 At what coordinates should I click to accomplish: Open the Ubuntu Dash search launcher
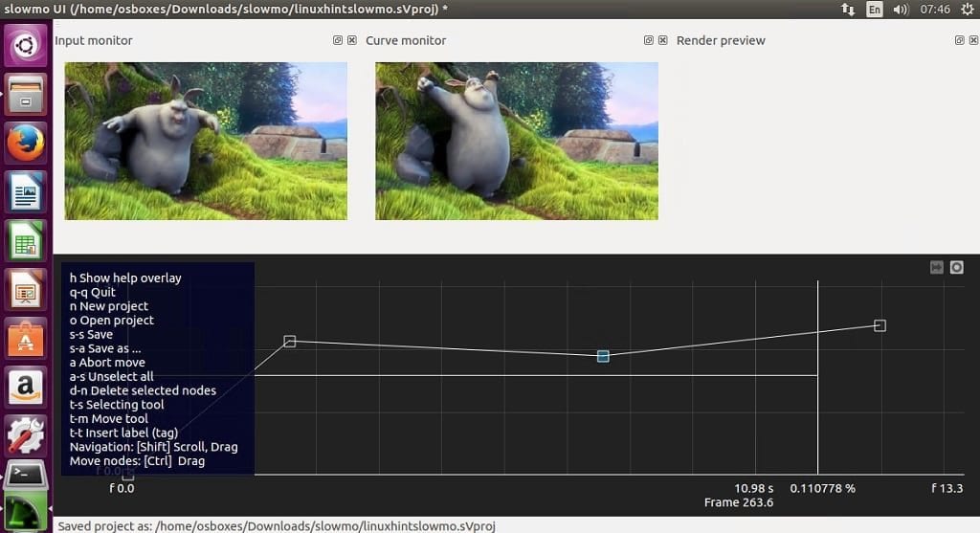click(x=26, y=46)
